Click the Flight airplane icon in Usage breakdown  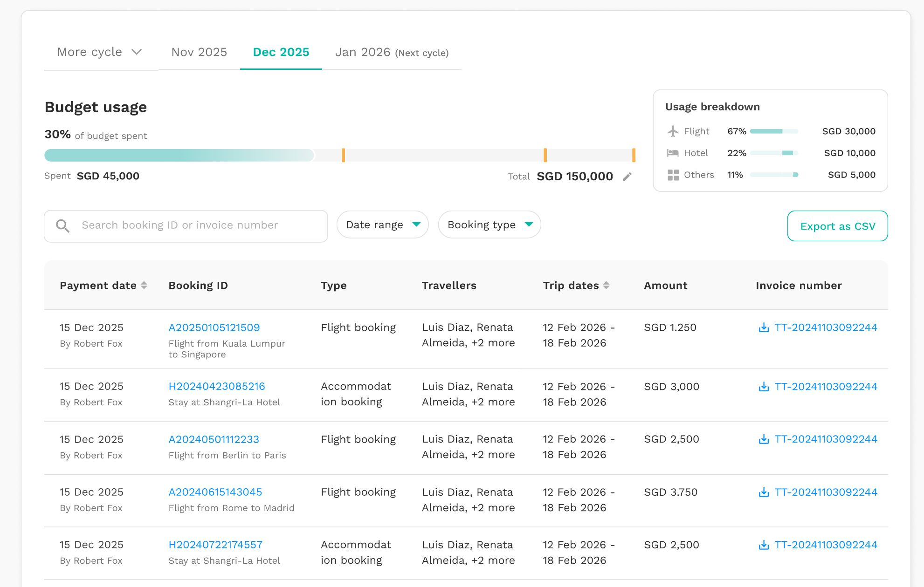[x=673, y=131]
